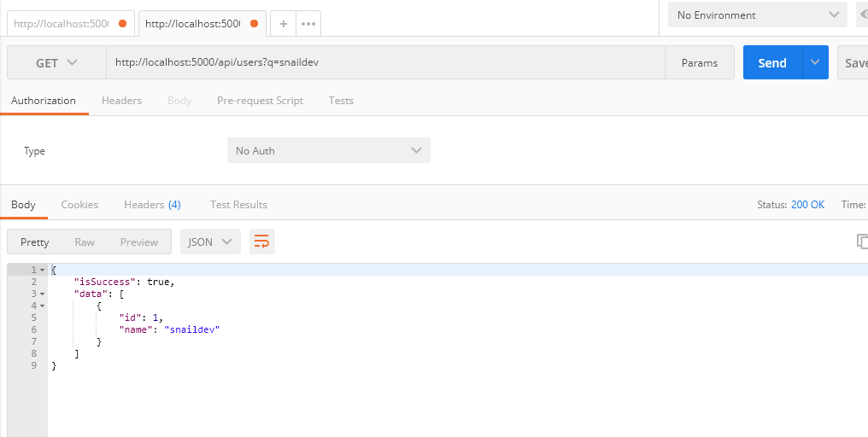Screen dimensions: 868x437
Task: Open the No Auth type dropdown
Action: tap(328, 150)
